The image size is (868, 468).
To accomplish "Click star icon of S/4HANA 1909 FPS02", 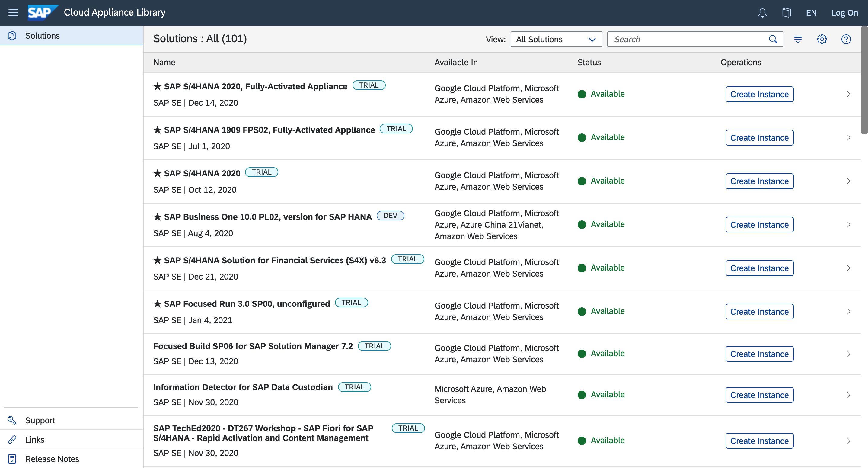I will click(157, 130).
